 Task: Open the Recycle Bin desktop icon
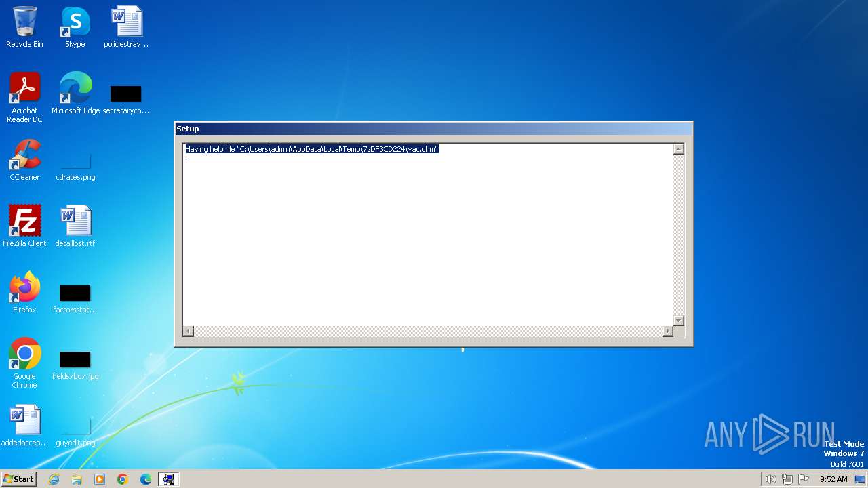[x=24, y=27]
